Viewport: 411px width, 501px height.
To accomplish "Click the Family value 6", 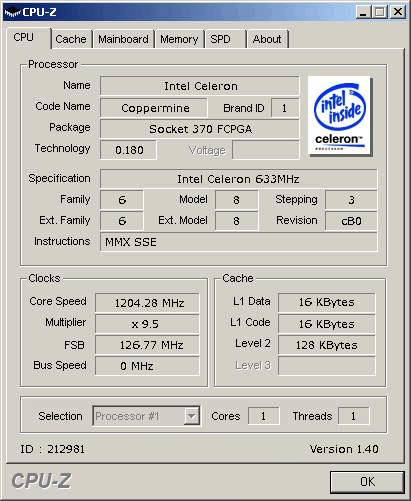I will coord(122,200).
